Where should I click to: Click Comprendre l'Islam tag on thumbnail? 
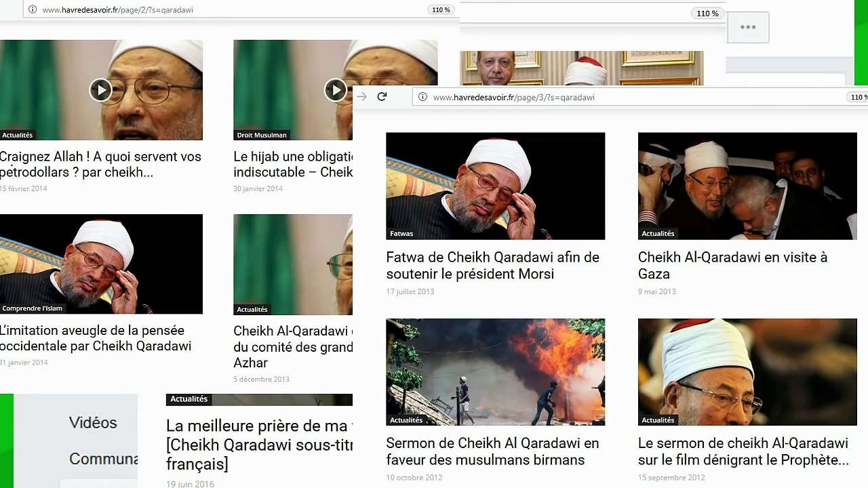pyautogui.click(x=32, y=308)
